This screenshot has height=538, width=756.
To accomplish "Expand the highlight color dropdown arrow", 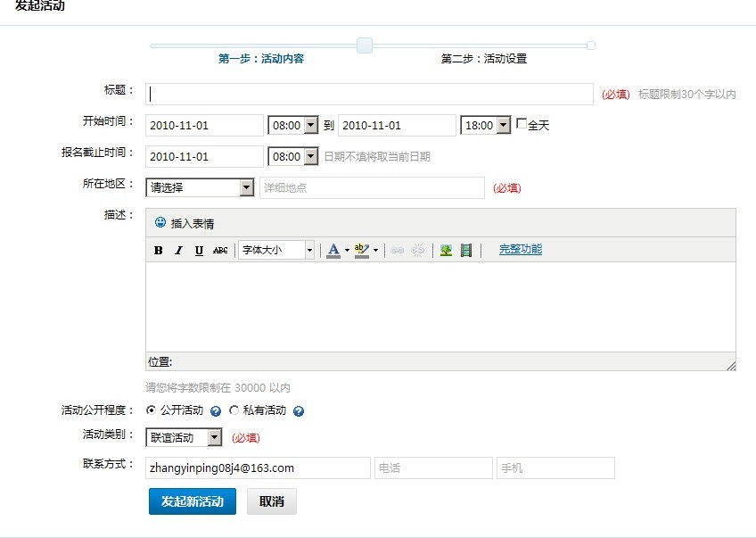I will 375,251.
